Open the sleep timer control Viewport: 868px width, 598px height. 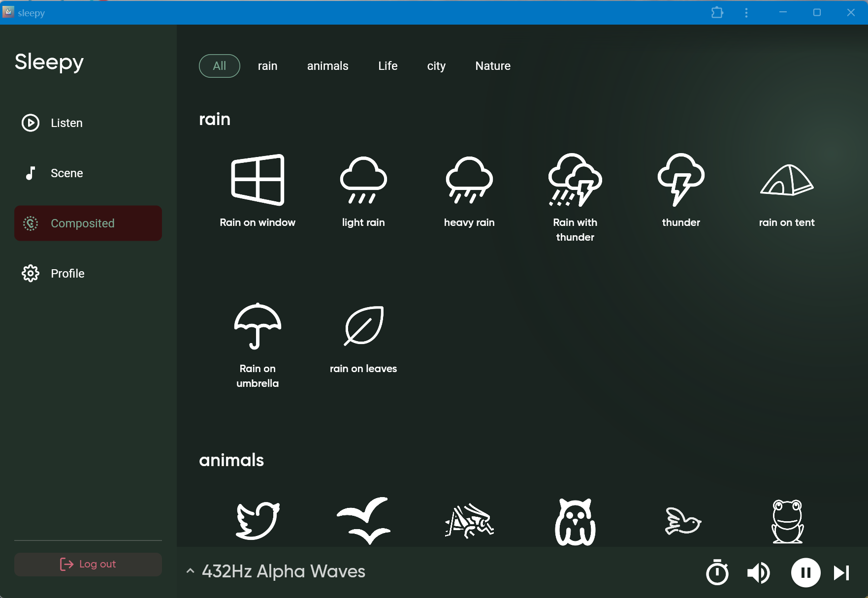coord(717,572)
